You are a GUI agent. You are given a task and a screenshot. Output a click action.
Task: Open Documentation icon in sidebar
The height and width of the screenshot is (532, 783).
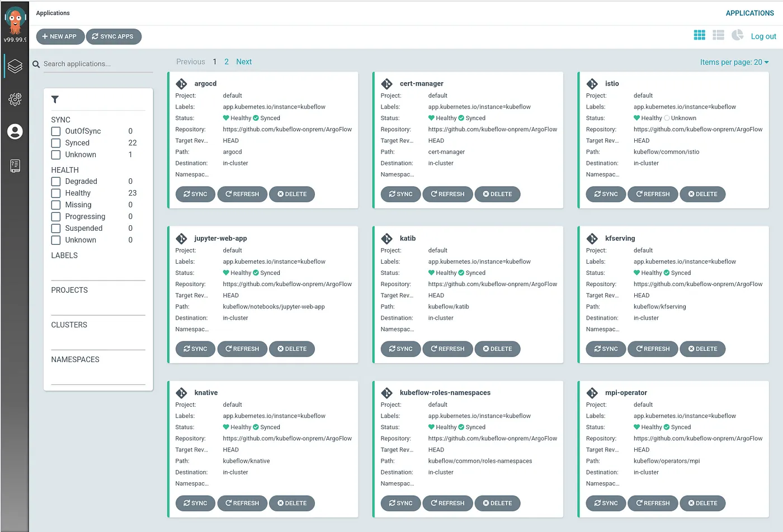(x=15, y=165)
